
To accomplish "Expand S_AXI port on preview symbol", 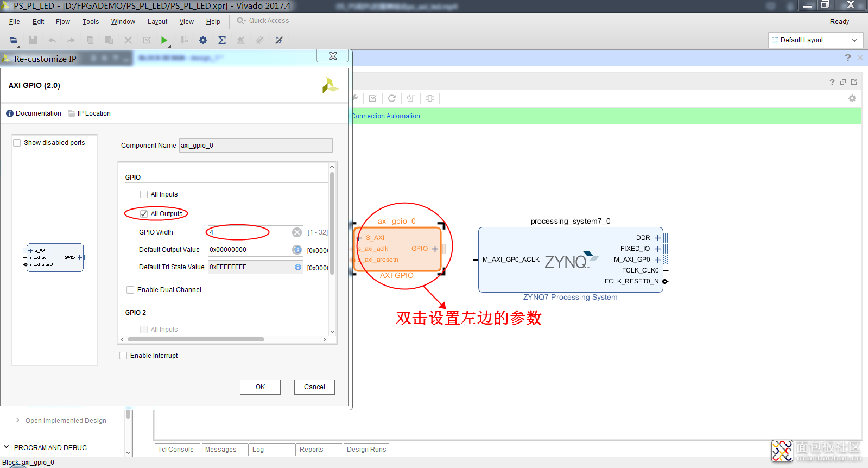I will click(30, 250).
